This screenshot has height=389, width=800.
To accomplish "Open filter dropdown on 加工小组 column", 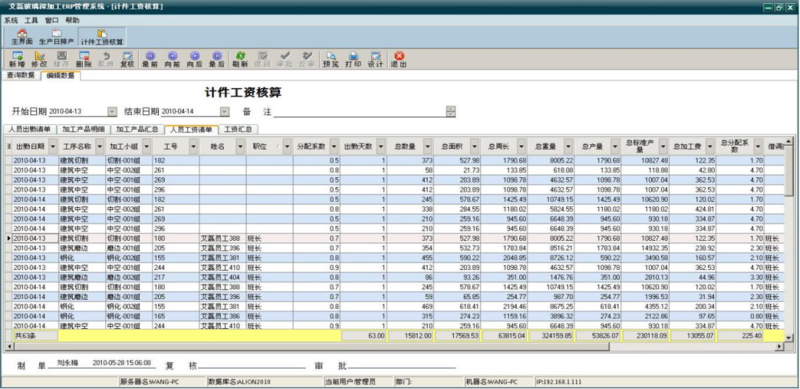I will (x=147, y=147).
